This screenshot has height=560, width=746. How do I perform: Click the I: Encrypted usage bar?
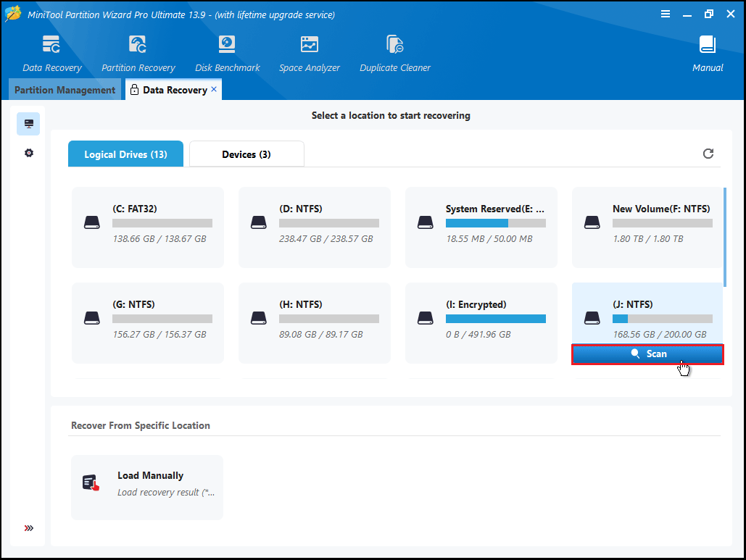point(496,319)
